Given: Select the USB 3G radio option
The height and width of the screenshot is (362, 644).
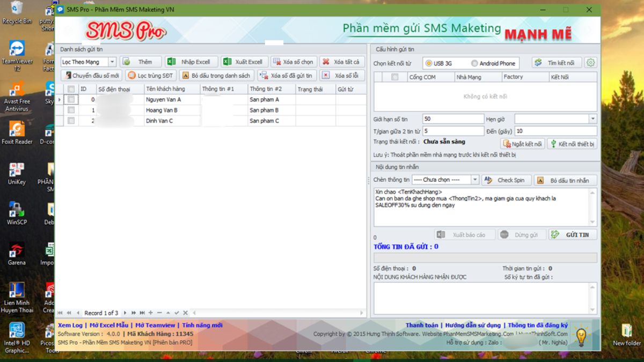Looking at the screenshot, I should 429,63.
